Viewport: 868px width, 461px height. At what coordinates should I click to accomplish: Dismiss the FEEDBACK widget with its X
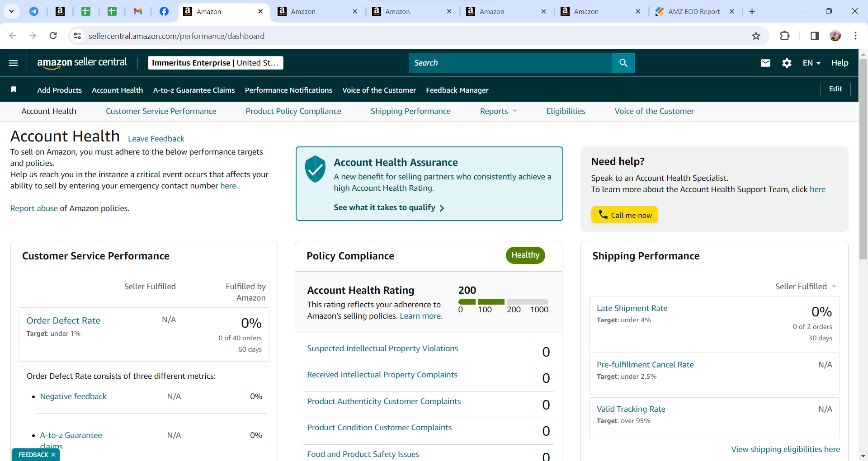pos(53,455)
